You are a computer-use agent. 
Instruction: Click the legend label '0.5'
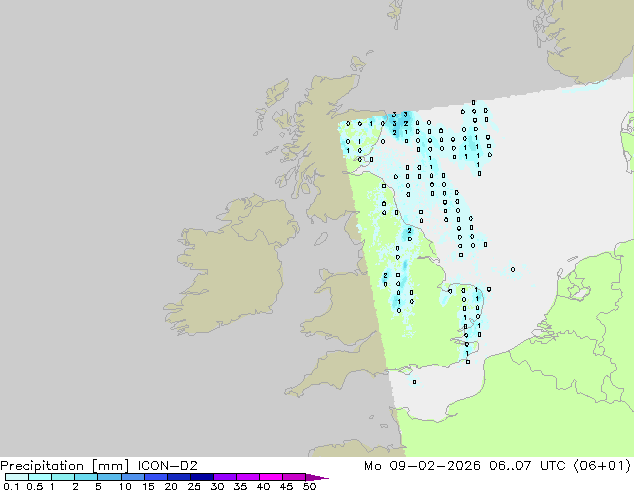(x=35, y=486)
